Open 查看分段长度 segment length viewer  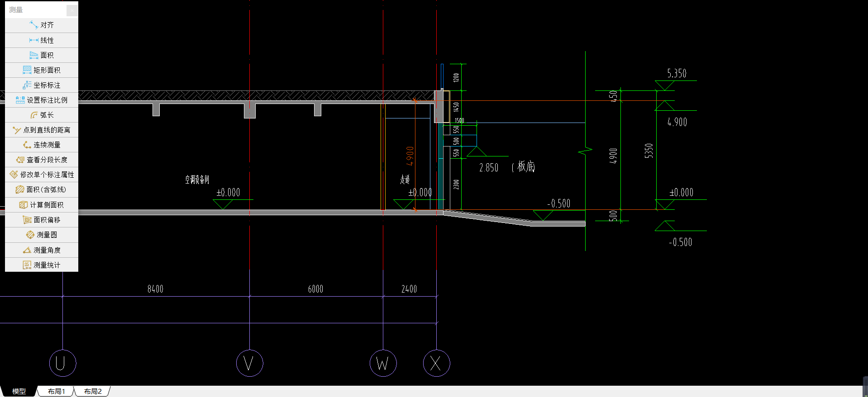[x=42, y=160]
